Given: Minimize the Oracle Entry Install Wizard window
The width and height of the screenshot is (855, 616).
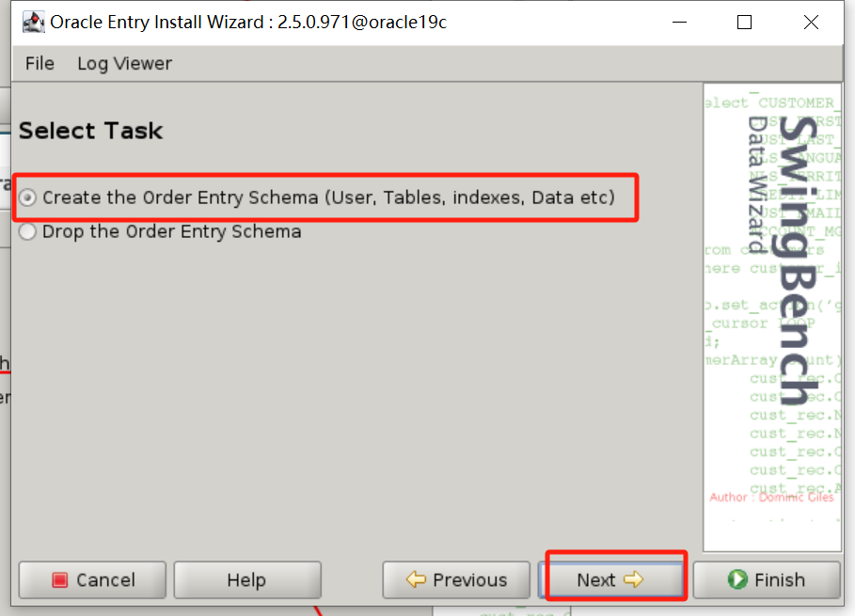Looking at the screenshot, I should click(x=679, y=22).
